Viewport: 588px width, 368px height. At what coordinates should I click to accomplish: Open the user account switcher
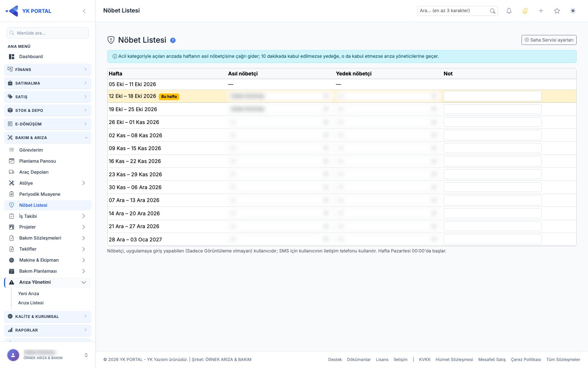(48, 355)
